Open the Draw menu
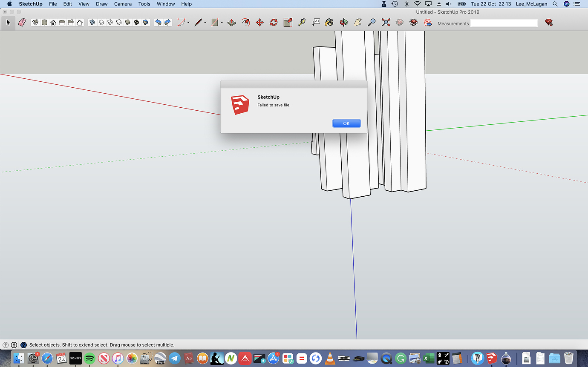Screen dimensions: 588x367 pyautogui.click(x=101, y=4)
